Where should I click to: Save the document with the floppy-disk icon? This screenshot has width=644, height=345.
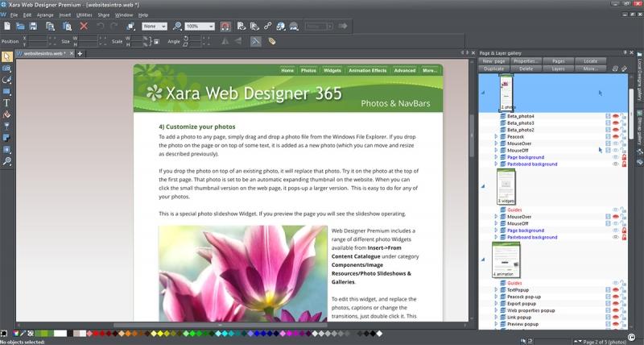click(x=33, y=27)
